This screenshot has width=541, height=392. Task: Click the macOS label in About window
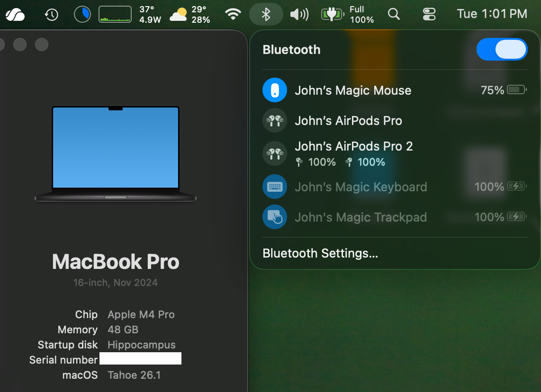(80, 375)
